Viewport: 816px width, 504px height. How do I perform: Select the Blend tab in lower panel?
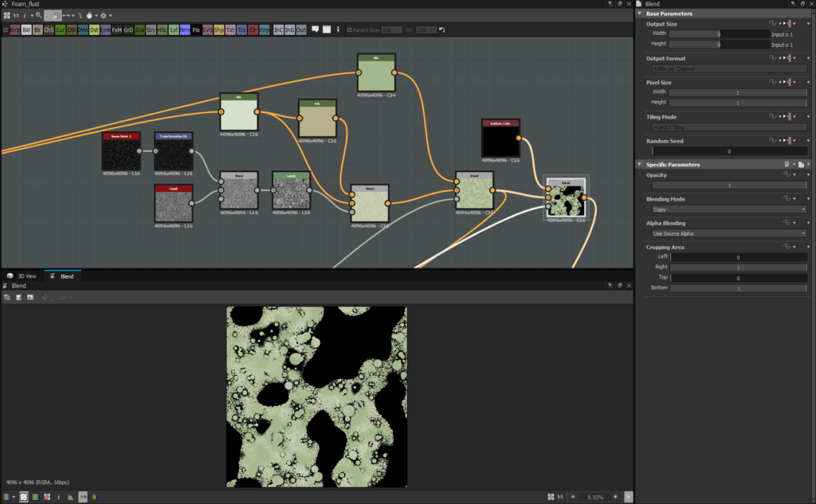[x=62, y=276]
